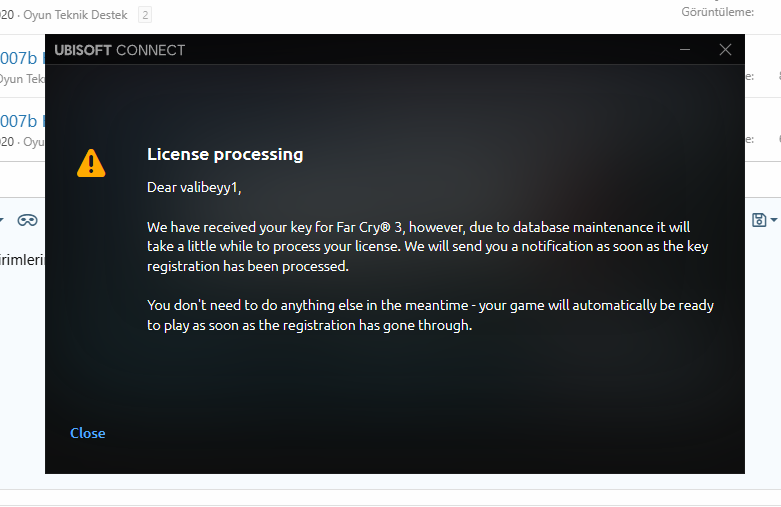The height and width of the screenshot is (507, 781).
Task: Click the floppy disk save draft icon
Action: 759,220
